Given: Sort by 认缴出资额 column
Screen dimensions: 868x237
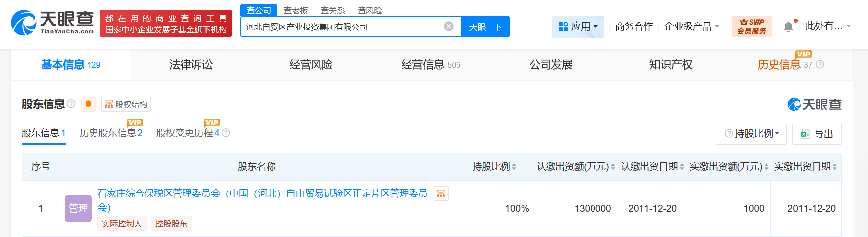Looking at the screenshot, I should coord(613,167).
